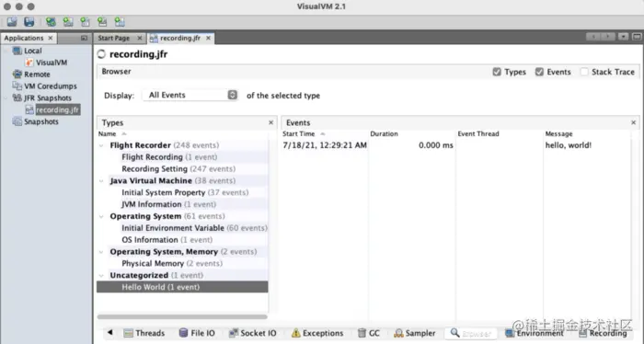
Task: Sort events by Duration column header
Action: click(412, 133)
